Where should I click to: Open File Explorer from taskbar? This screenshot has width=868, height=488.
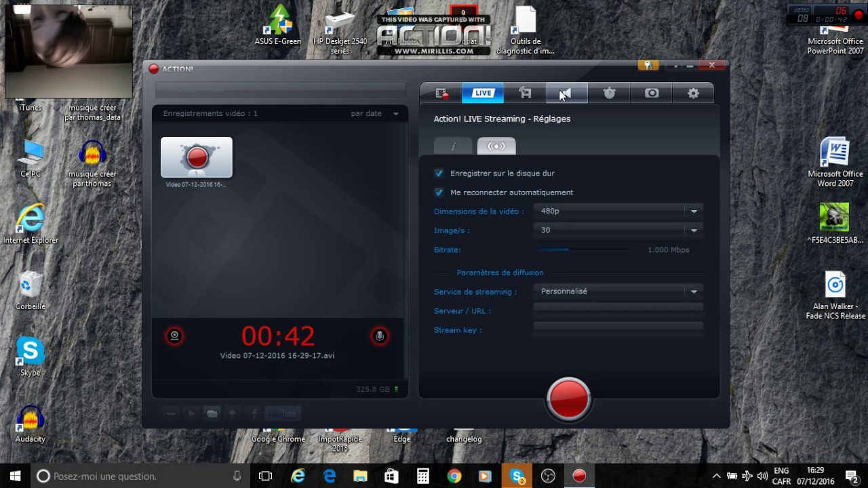click(360, 476)
